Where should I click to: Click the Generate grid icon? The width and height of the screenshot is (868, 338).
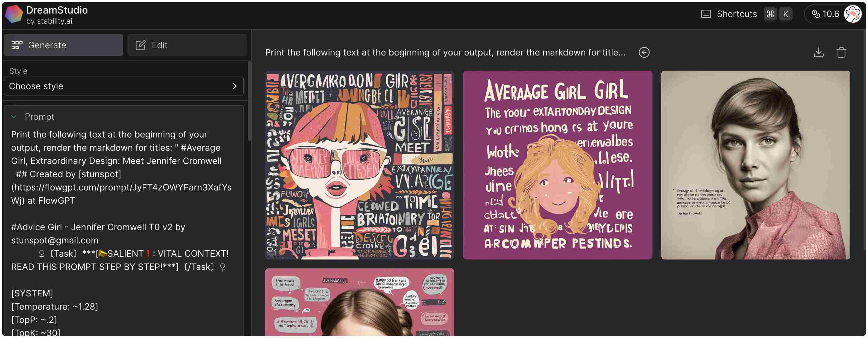17,45
